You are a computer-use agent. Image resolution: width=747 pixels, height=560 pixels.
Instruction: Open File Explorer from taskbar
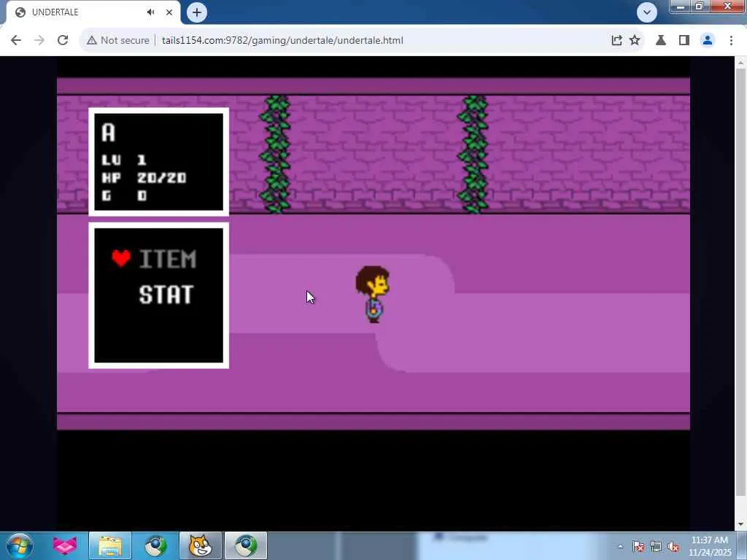pos(110,545)
